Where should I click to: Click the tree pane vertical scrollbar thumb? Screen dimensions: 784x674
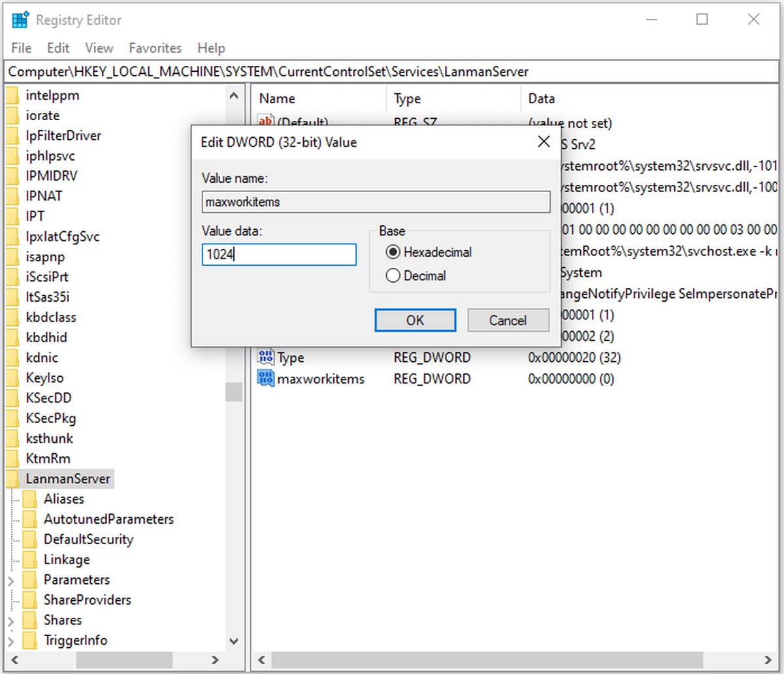click(x=234, y=392)
